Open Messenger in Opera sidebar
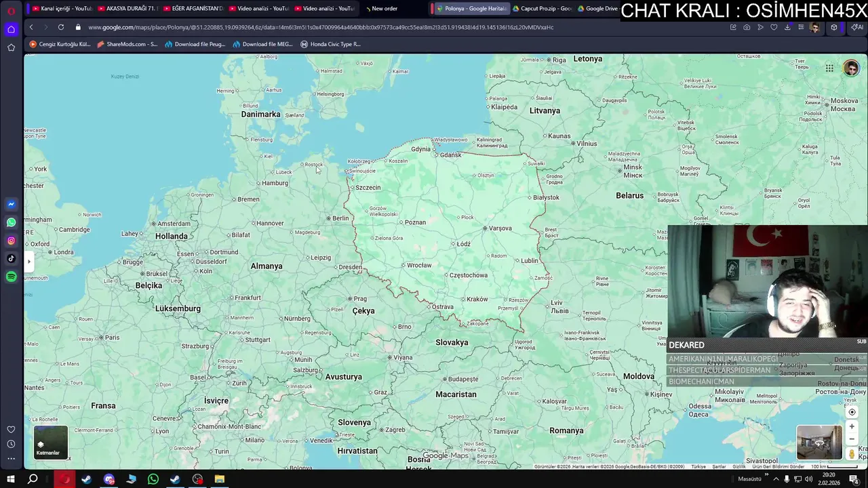Viewport: 868px width, 488px height. point(11,204)
